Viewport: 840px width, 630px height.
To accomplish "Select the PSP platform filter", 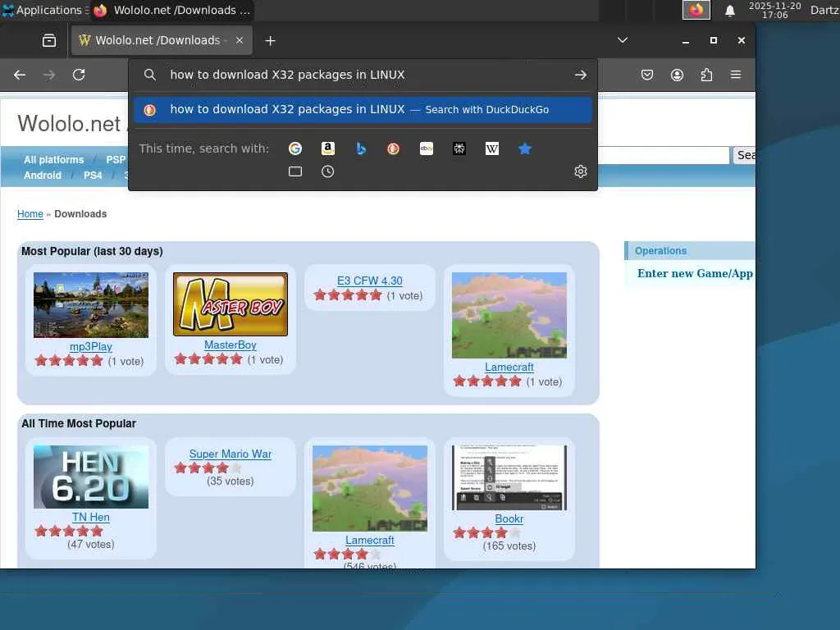I will (x=116, y=160).
